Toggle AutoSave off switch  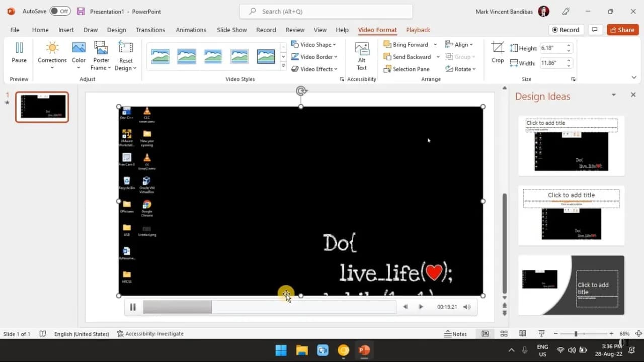59,11
